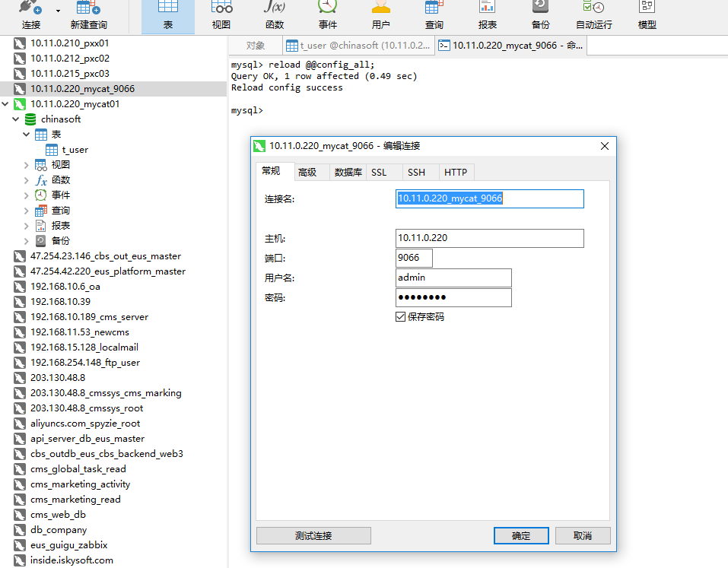Viewport: 728px width, 568px height.
Task: Select the 用户 (User) toolbar icon
Action: click(380, 7)
